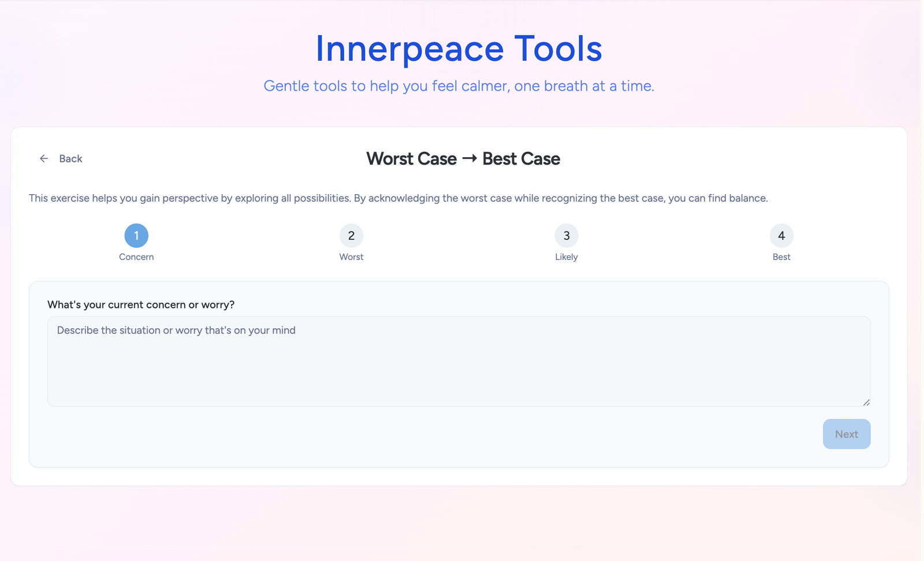Click the Concern step label
The width and height of the screenshot is (924, 561).
(136, 257)
